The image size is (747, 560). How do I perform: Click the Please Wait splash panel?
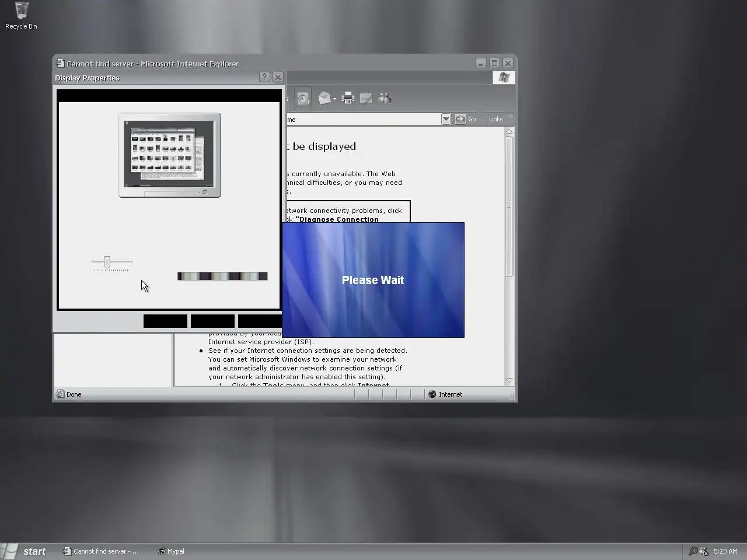373,280
